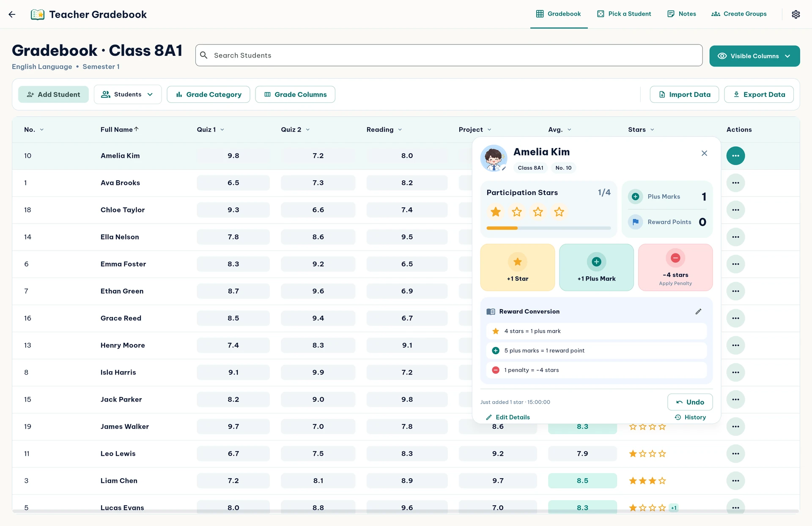Add +1 Plus Mark
This screenshot has width=812, height=526.
(596, 267)
